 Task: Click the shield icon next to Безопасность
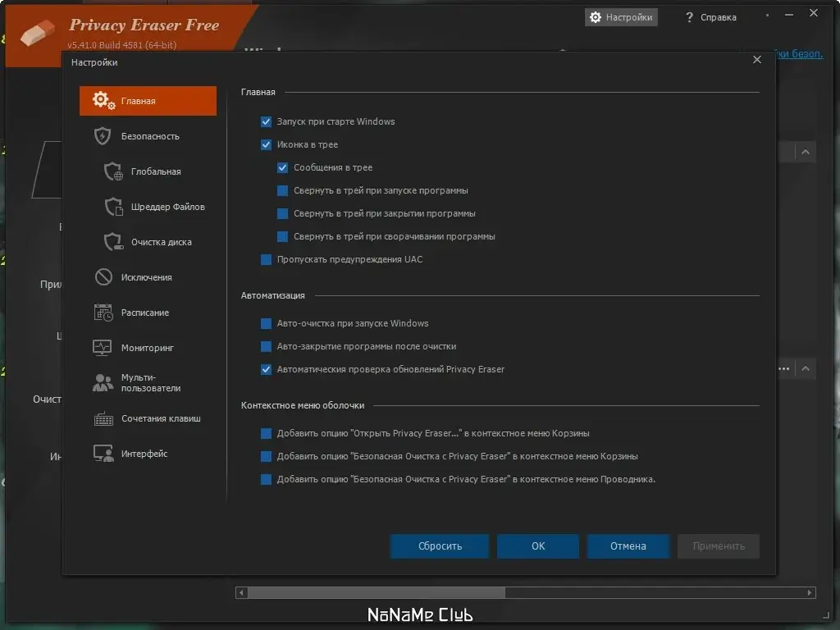103,136
